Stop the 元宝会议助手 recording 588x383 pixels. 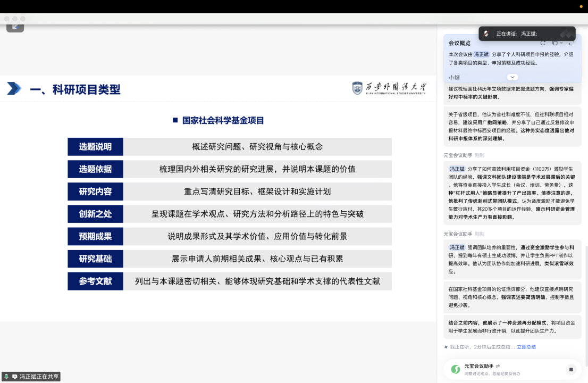coord(571,369)
